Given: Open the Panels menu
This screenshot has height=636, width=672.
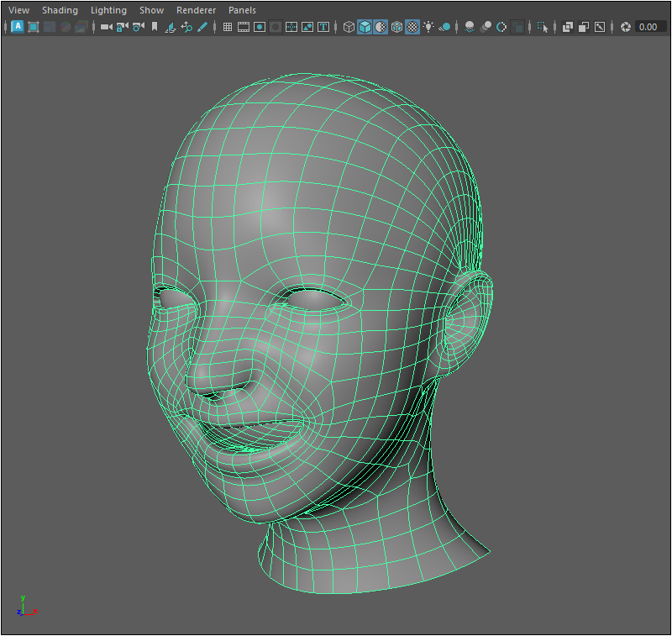Looking at the screenshot, I should tap(242, 10).
